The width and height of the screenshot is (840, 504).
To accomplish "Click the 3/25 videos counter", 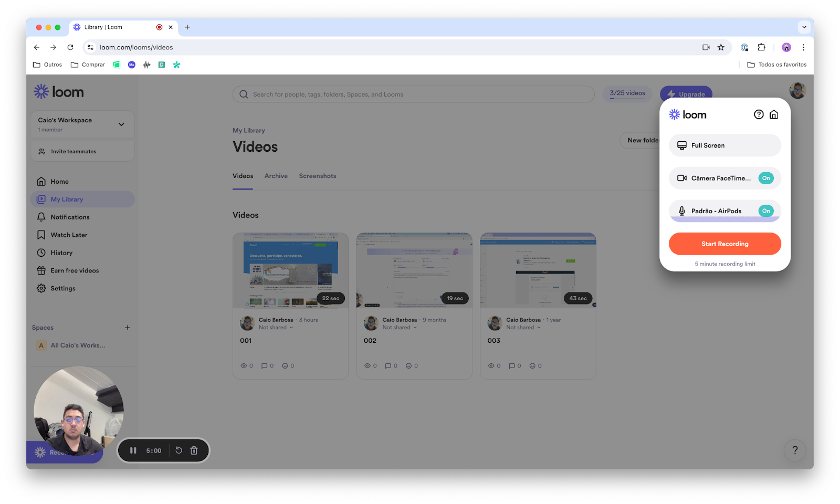I will [627, 93].
